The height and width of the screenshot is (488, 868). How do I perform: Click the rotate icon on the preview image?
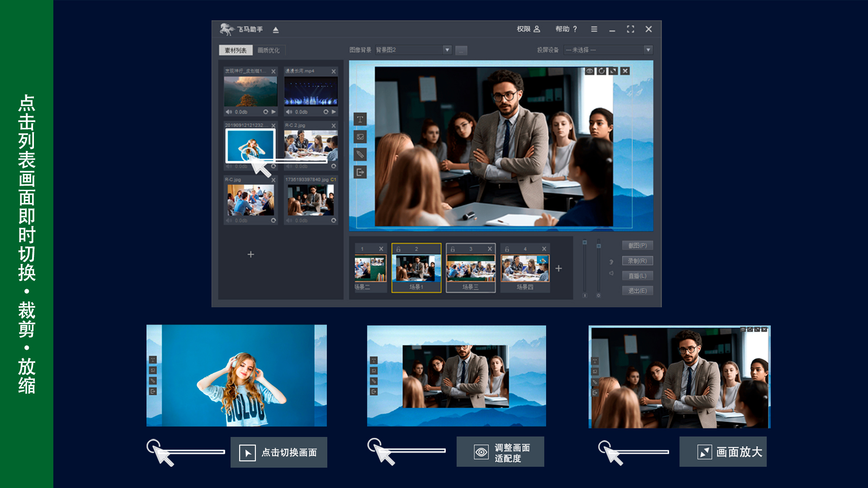coord(601,71)
